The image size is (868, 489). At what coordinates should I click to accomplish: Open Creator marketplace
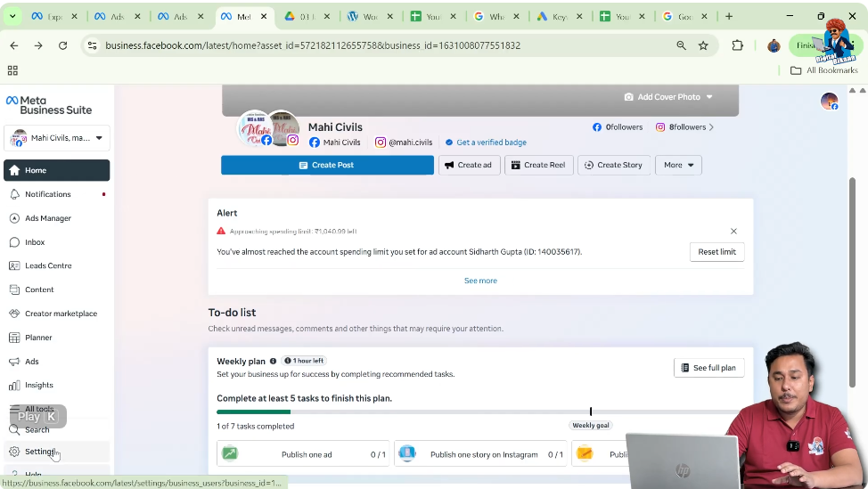coord(56,314)
